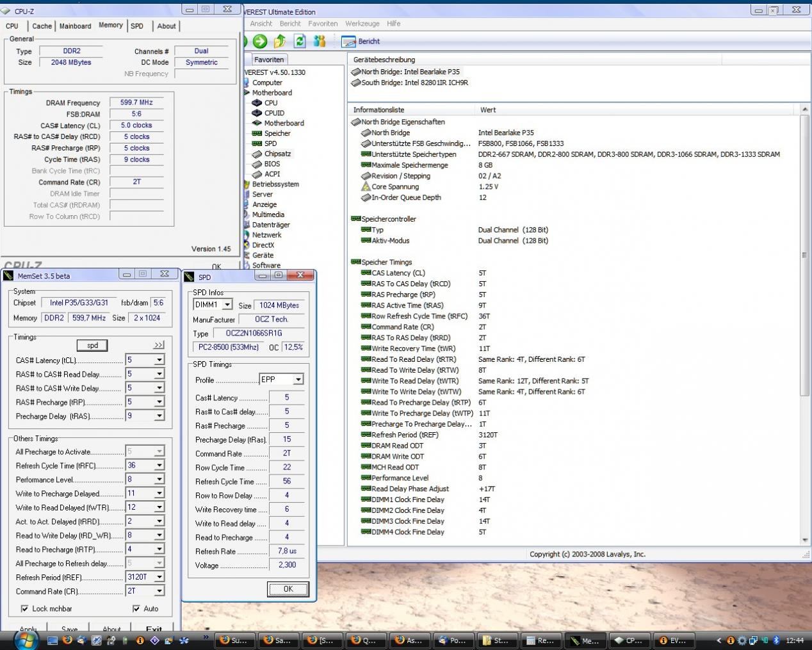Click the South Bridge chip icon in Gerätebeschreibung

coord(355,83)
